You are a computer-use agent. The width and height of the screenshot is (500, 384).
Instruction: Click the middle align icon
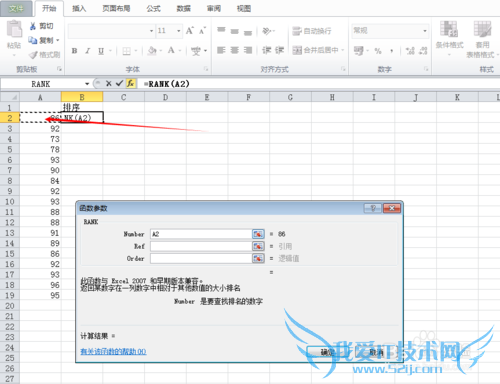coord(235,31)
